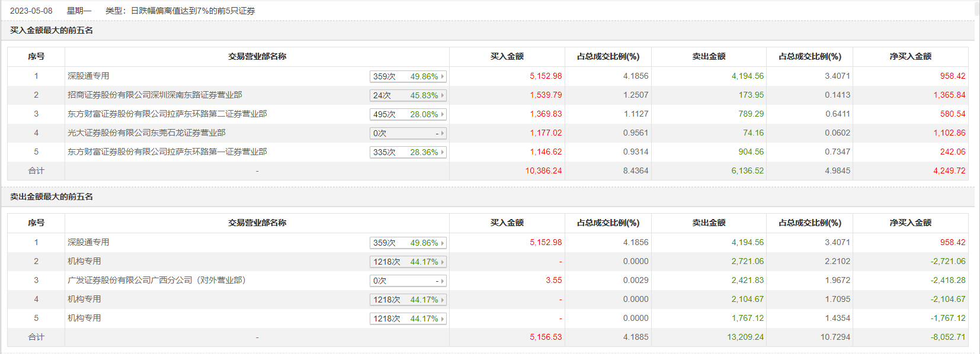Click the arrow beside 49.86% in the sell table
Screen dimensions: 980x354
pyautogui.click(x=443, y=243)
